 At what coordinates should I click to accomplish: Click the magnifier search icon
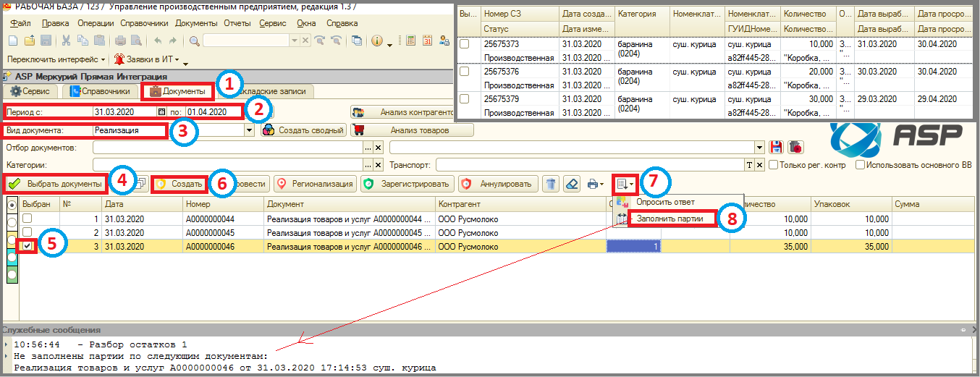[194, 41]
